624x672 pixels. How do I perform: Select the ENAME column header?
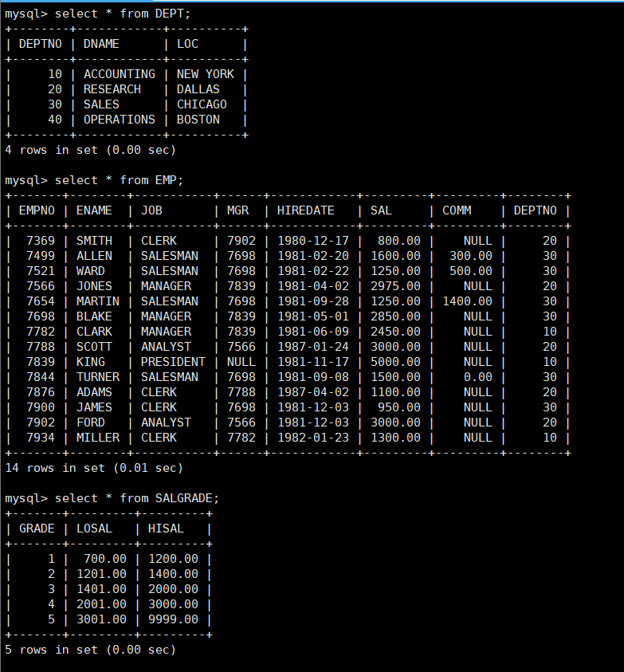pyautogui.click(x=94, y=210)
